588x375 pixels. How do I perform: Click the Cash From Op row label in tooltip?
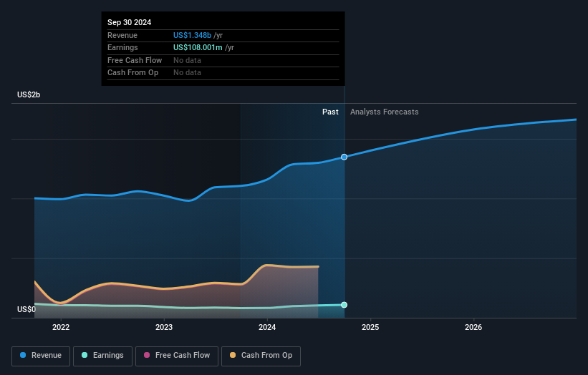pos(132,73)
